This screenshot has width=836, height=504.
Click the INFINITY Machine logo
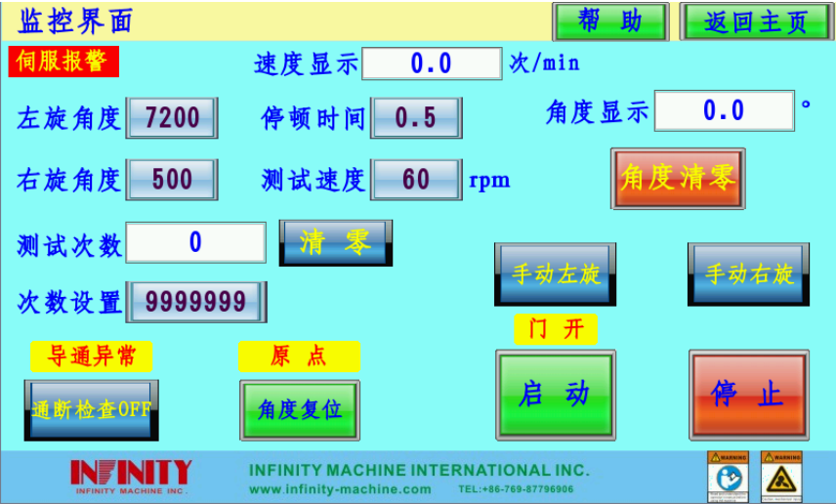131,476
